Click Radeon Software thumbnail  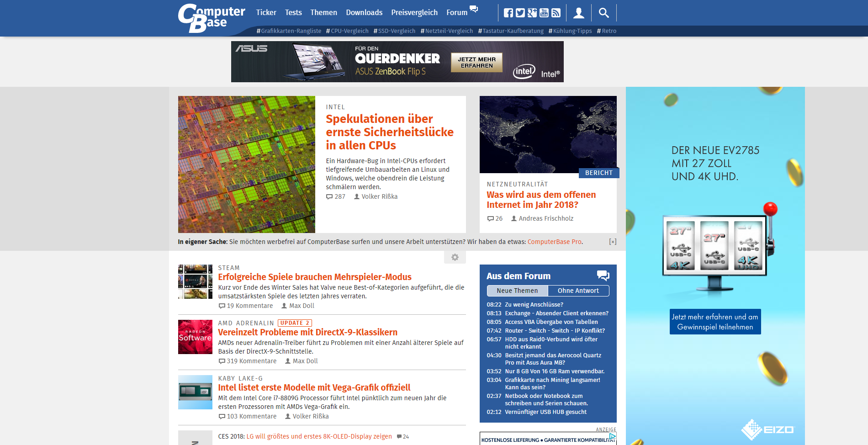click(195, 337)
